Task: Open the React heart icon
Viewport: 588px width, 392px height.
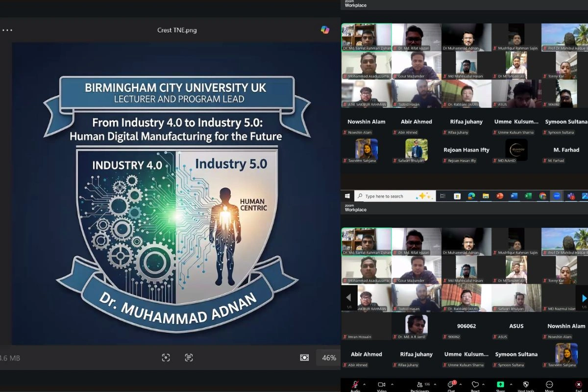Action: pyautogui.click(x=475, y=385)
